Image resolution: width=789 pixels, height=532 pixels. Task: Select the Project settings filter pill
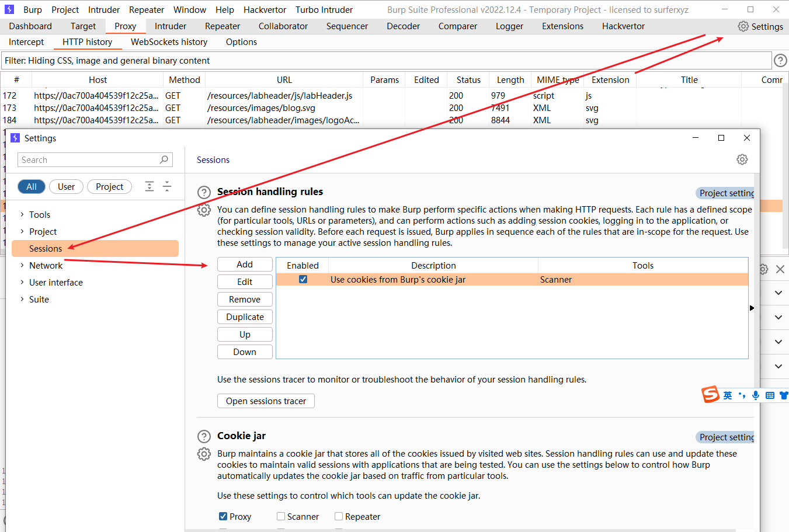click(109, 186)
